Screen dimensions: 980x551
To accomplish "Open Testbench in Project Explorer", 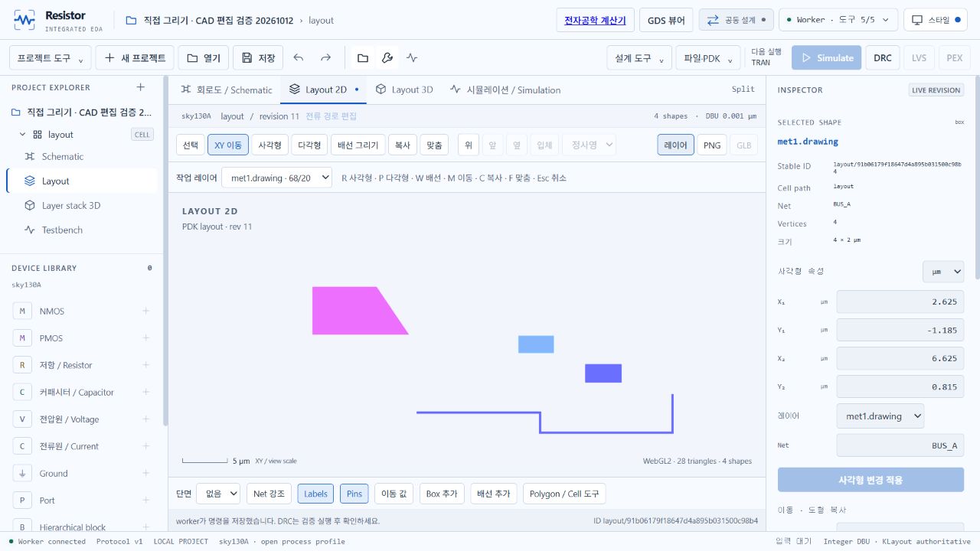I will (81, 230).
